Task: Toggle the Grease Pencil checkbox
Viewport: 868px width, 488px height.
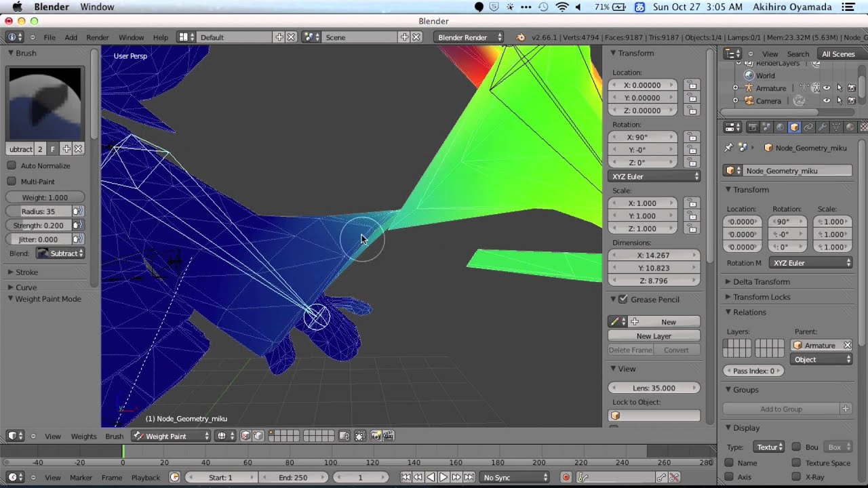Action: pyautogui.click(x=623, y=299)
